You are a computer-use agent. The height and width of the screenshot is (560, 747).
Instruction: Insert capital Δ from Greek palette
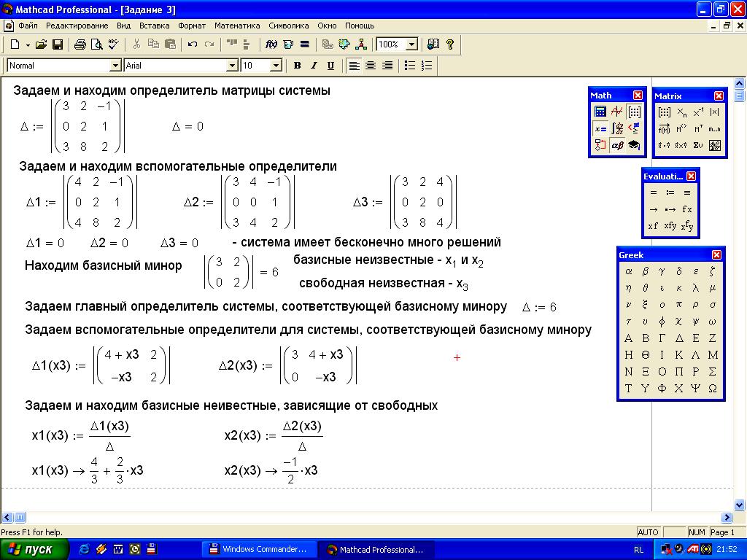coord(679,338)
